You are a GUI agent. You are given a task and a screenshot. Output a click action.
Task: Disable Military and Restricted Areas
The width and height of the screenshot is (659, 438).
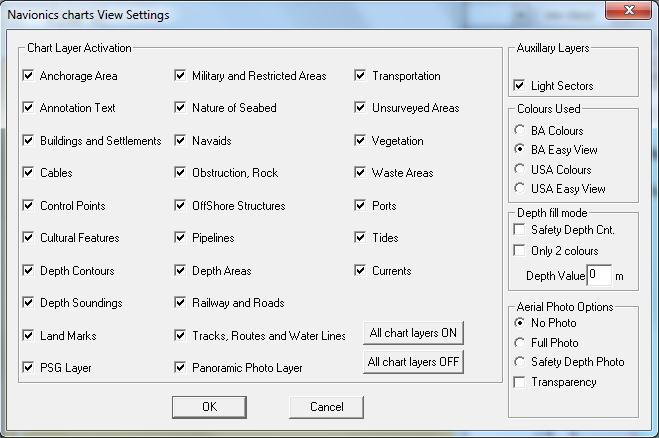[x=180, y=76]
